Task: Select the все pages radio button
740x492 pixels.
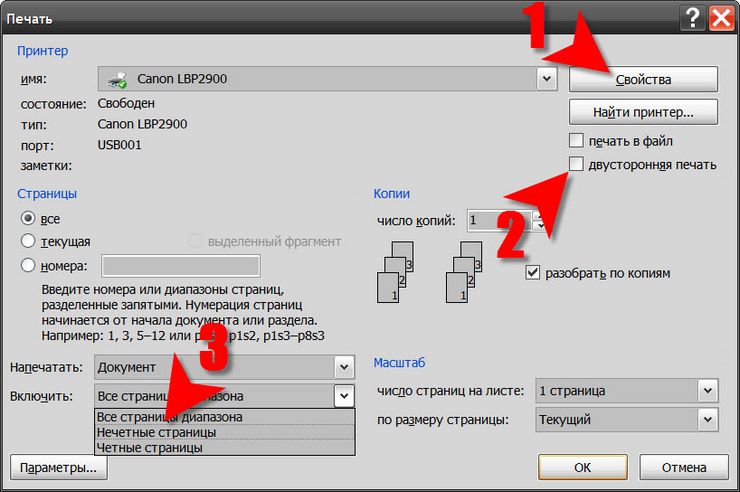Action: click(x=28, y=218)
